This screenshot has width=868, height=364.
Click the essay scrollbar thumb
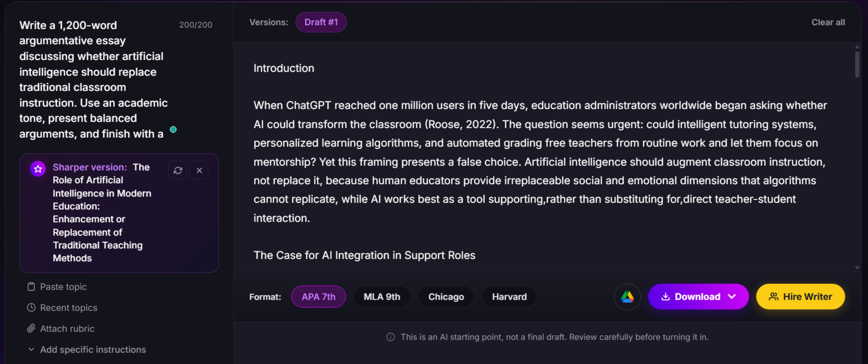click(857, 64)
